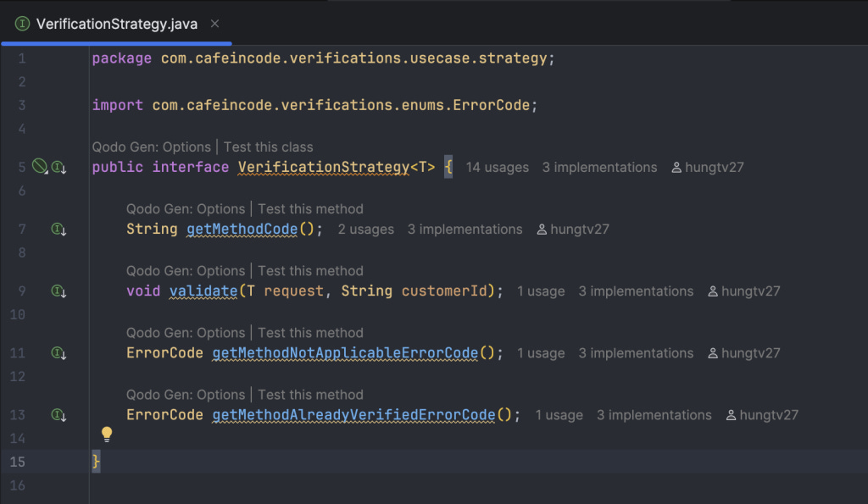Click the gutter icon on line 13

click(58, 415)
